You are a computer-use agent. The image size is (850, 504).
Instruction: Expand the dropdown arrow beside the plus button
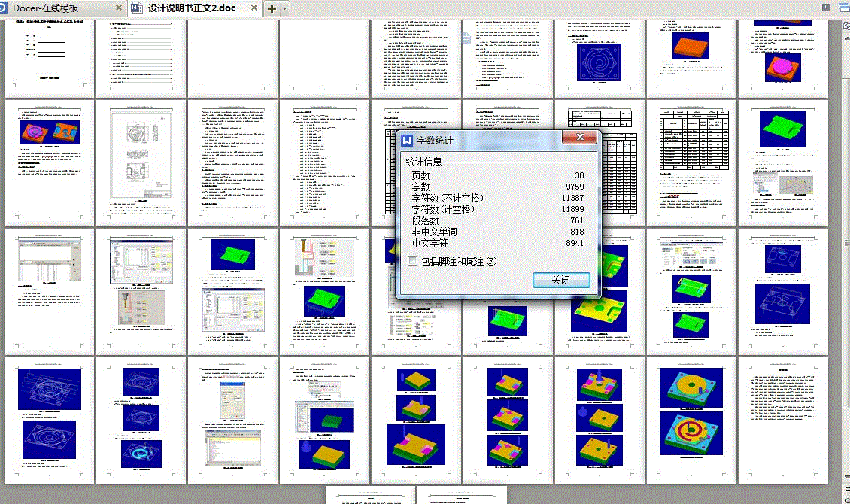click(284, 8)
